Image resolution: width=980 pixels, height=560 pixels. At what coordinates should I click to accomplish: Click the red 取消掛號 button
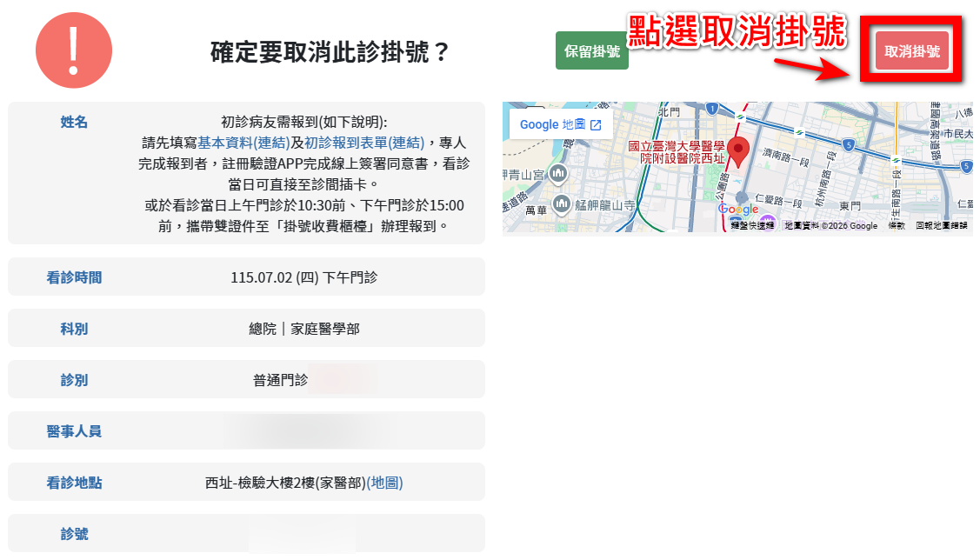(x=911, y=50)
